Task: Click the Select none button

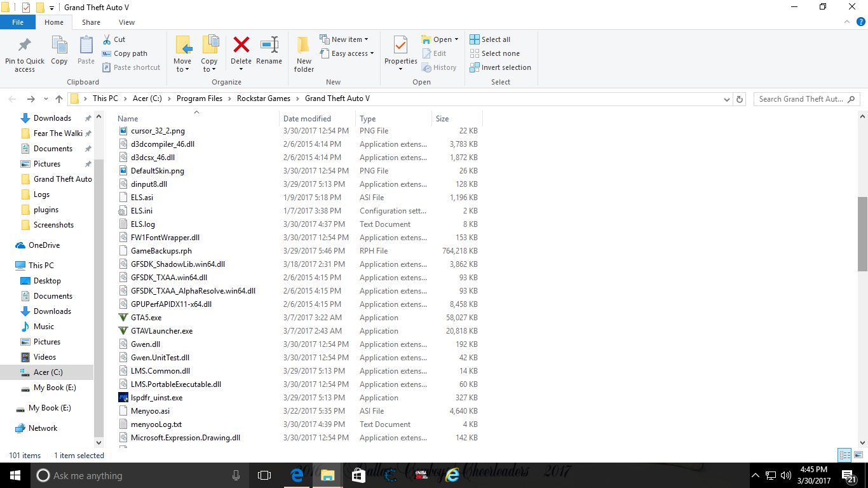Action: [494, 53]
